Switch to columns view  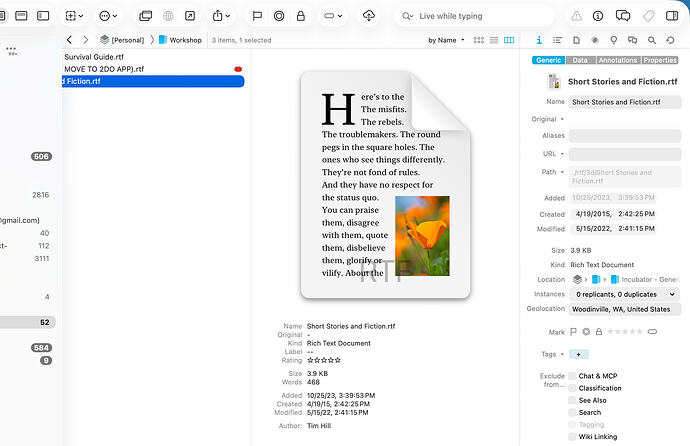point(509,40)
